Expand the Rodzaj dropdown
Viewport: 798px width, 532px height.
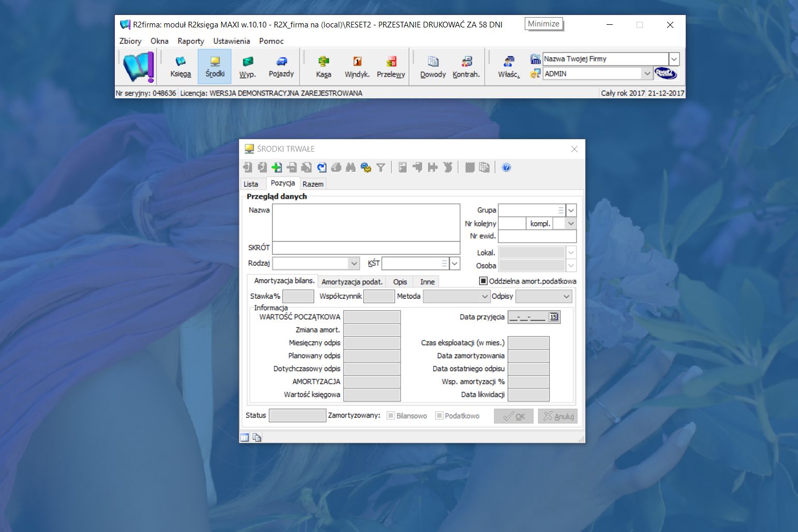point(354,263)
